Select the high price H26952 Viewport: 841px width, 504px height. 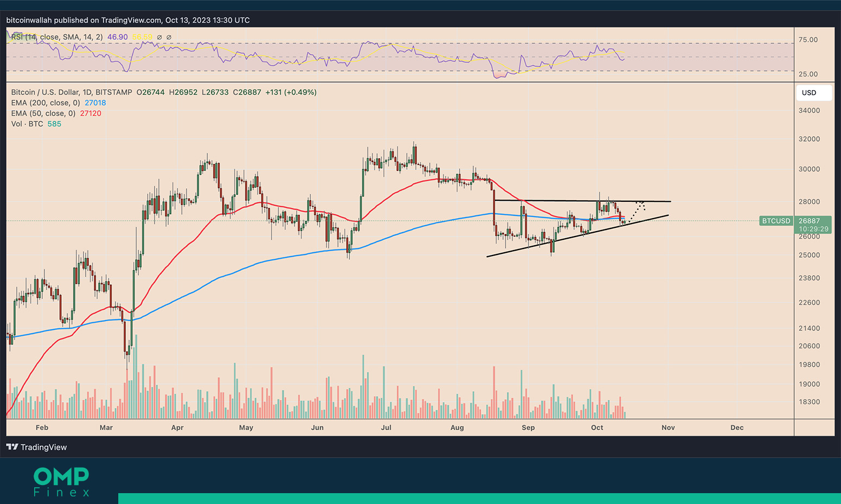tap(183, 92)
